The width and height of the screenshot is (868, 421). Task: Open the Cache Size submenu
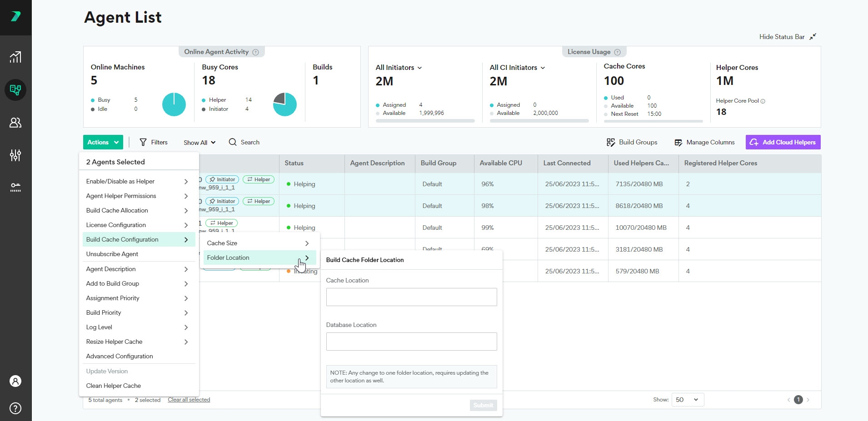[258, 243]
